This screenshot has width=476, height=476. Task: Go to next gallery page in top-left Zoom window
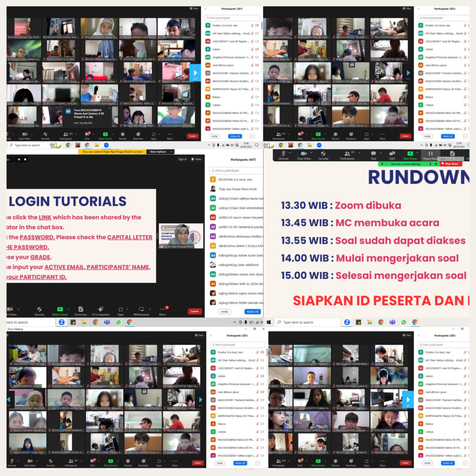(x=195, y=73)
